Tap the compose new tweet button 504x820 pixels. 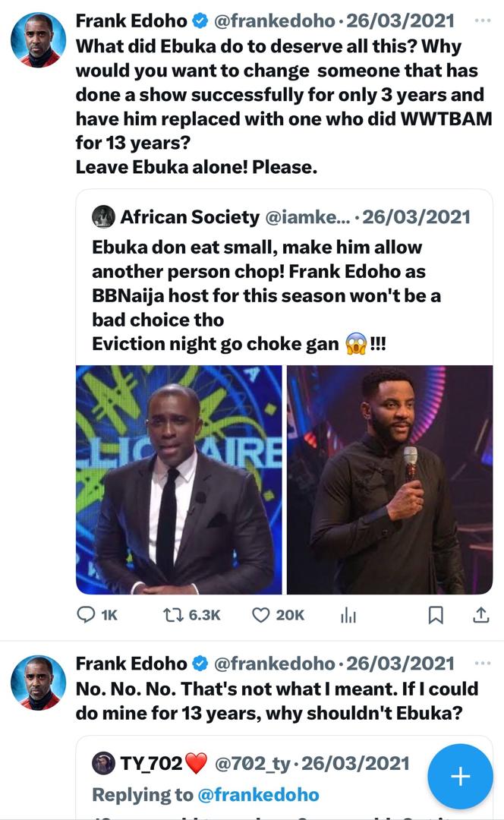click(x=461, y=777)
